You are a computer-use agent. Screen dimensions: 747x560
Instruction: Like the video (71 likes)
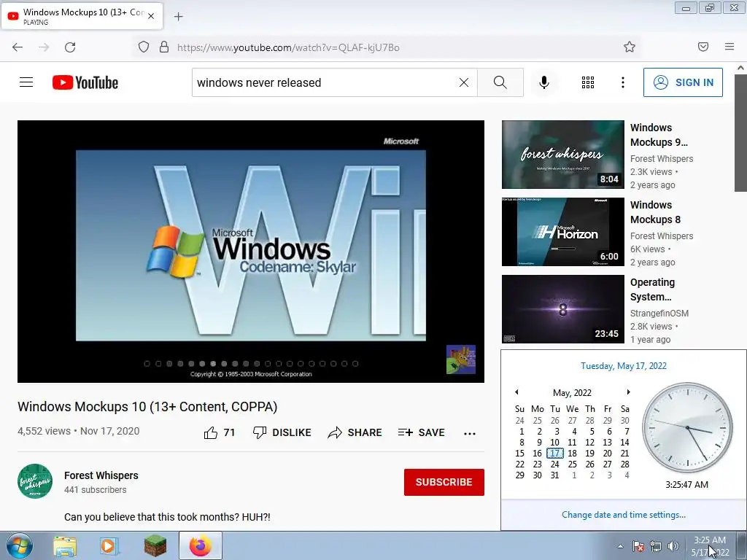pyautogui.click(x=220, y=432)
